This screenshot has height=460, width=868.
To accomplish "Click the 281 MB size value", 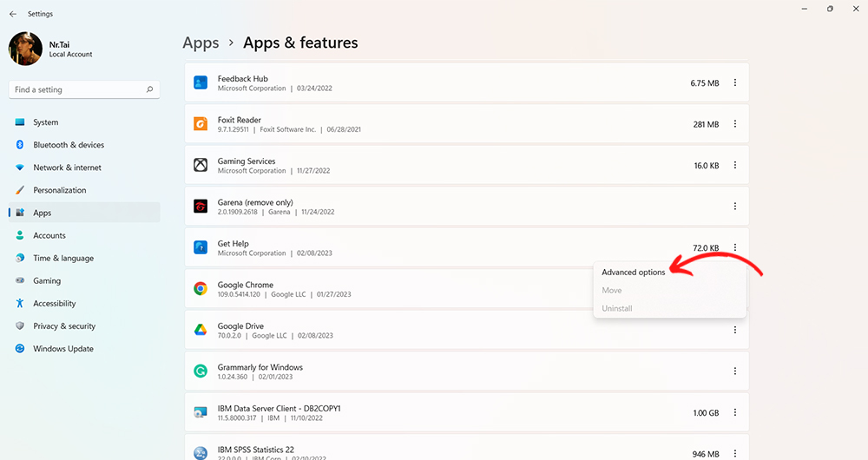I will click(x=706, y=125).
